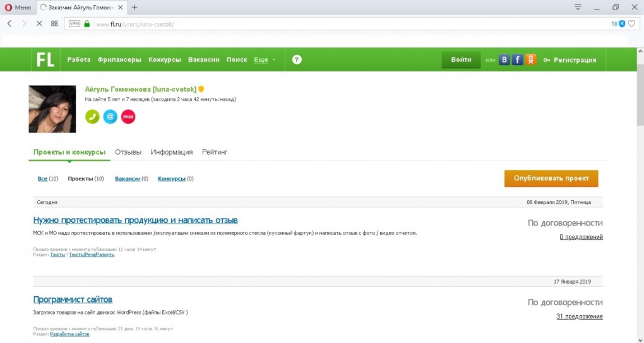Screen dimensions: 644x343
Task: Click the blue email @ icon
Action: 110,117
